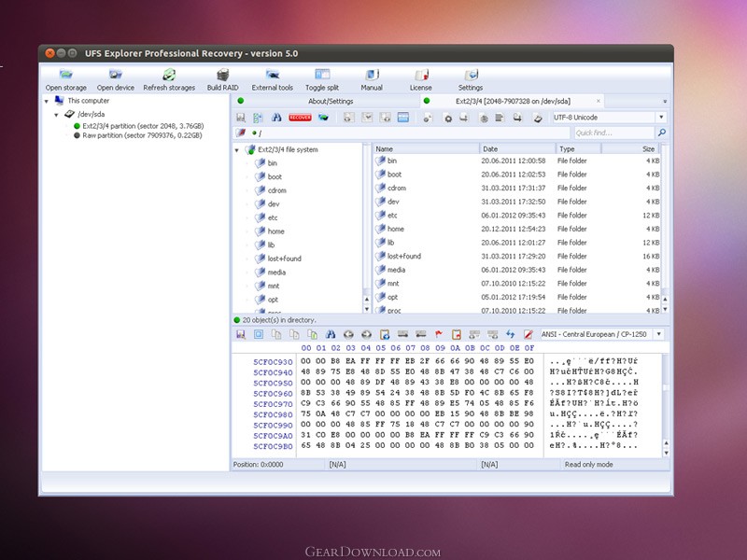Click the magnifier search icon next to Quick find
This screenshot has height=560, width=747.
(x=661, y=133)
